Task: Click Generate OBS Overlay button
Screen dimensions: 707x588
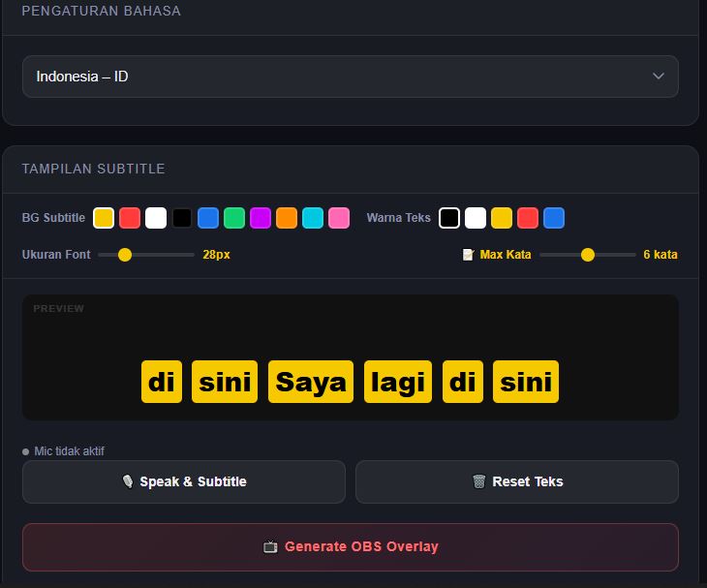Action: pyautogui.click(x=351, y=547)
